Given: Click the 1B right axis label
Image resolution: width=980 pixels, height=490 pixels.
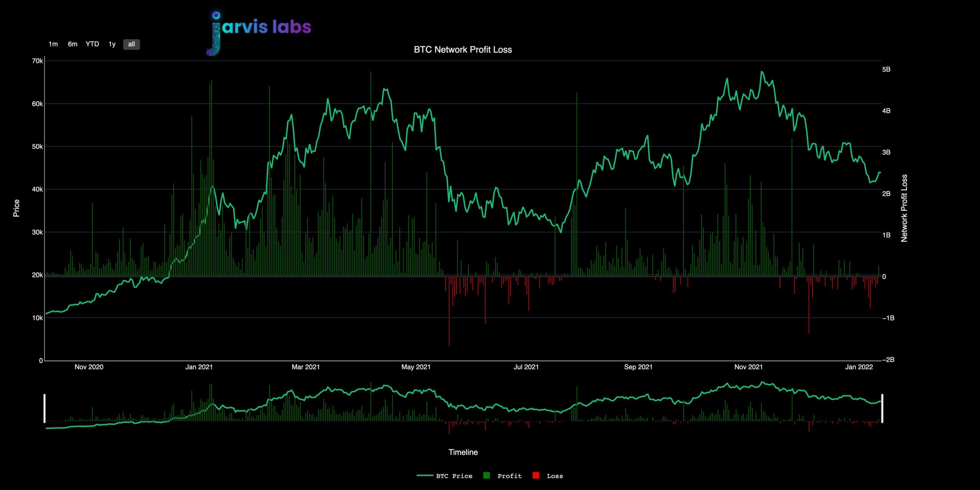Looking at the screenshot, I should (886, 235).
